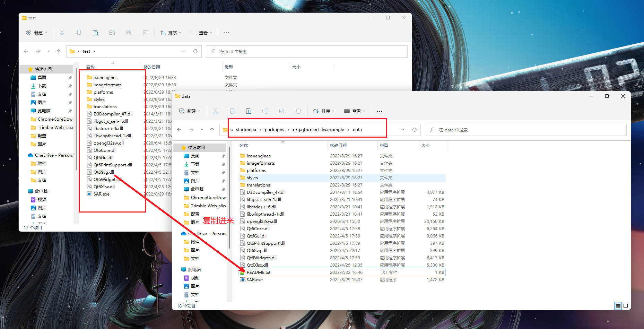Click the share icon in test window toolbar
Screen dimensions: 644x329
click(x=129, y=33)
